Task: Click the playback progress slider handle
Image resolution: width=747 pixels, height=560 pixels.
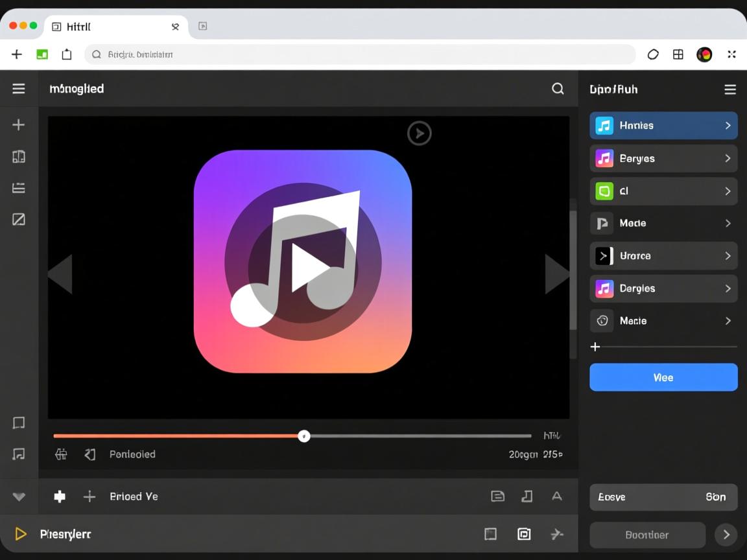Action: tap(304, 436)
